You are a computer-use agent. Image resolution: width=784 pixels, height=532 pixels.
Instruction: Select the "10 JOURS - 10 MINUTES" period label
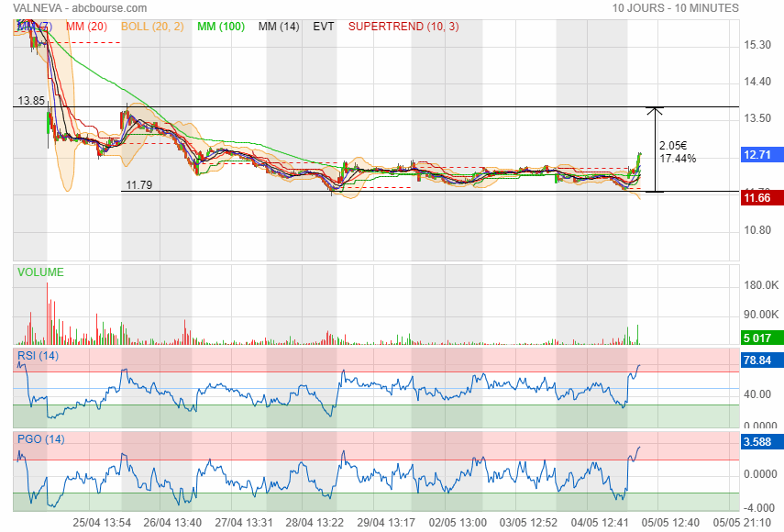tap(676, 8)
